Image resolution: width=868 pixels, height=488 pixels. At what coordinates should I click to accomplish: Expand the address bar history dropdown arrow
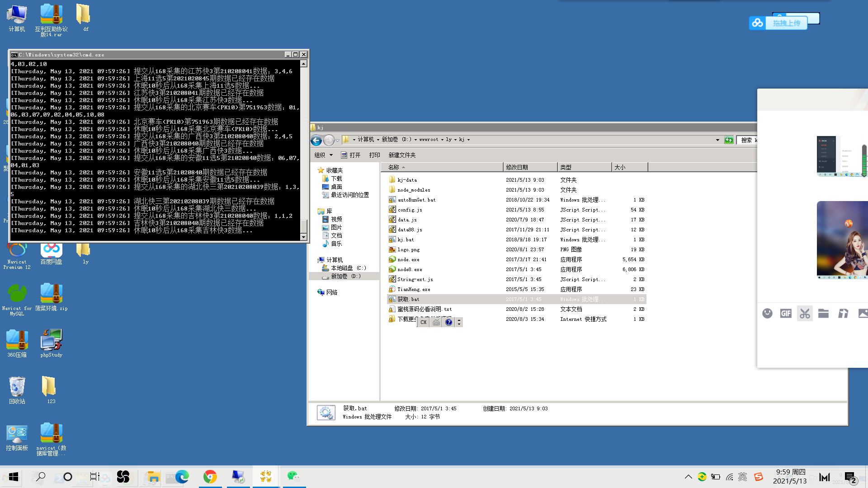717,140
